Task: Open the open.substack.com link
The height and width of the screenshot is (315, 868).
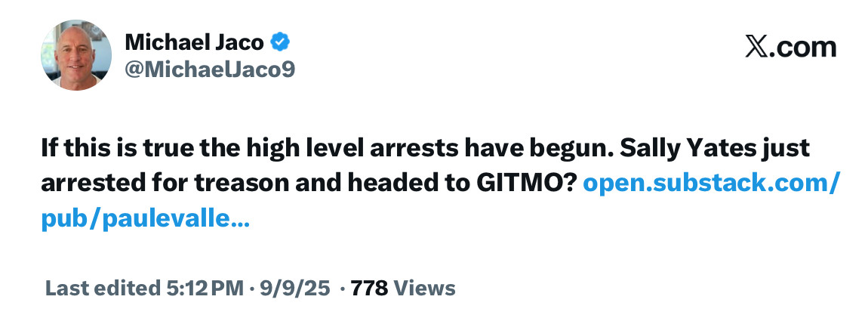Action: [x=711, y=184]
